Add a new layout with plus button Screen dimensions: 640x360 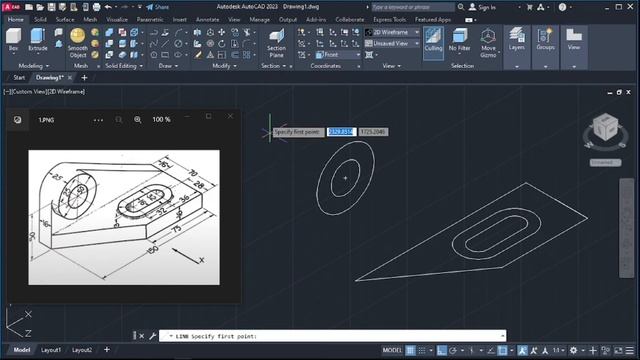click(x=107, y=349)
